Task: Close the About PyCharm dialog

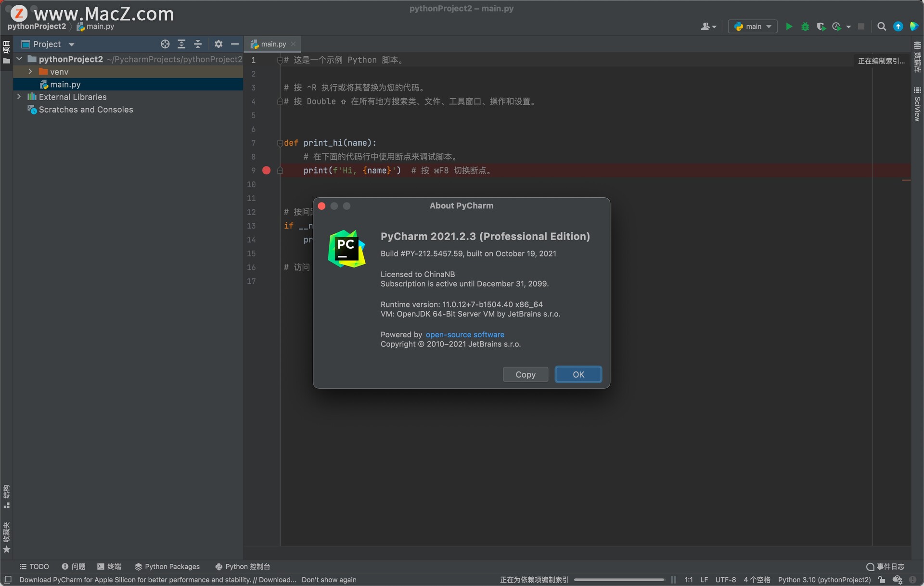Action: (x=321, y=206)
